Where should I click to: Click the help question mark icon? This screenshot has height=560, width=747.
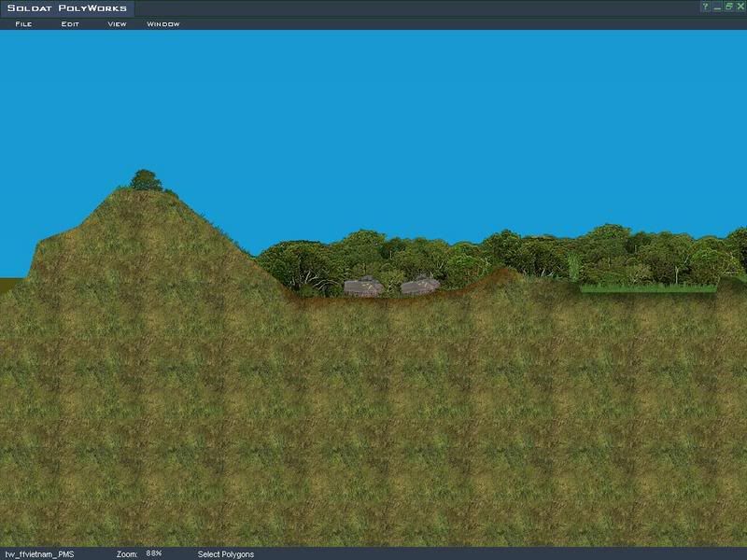point(706,7)
